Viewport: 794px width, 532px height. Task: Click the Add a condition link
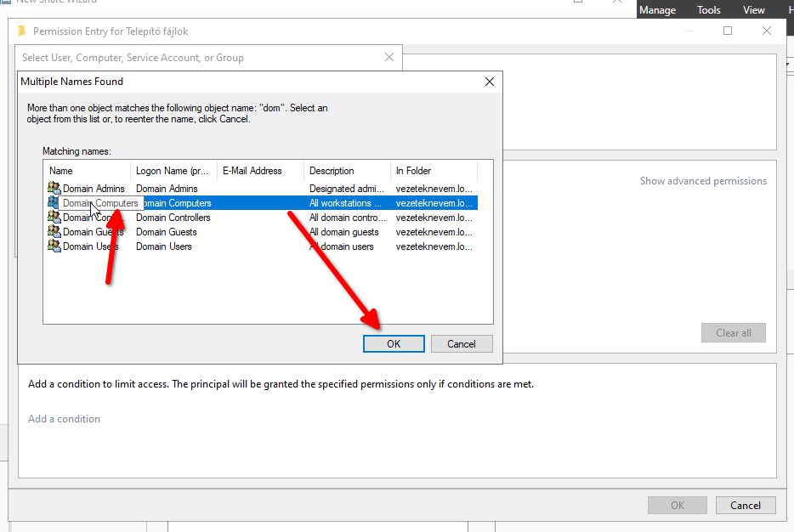pyautogui.click(x=65, y=419)
